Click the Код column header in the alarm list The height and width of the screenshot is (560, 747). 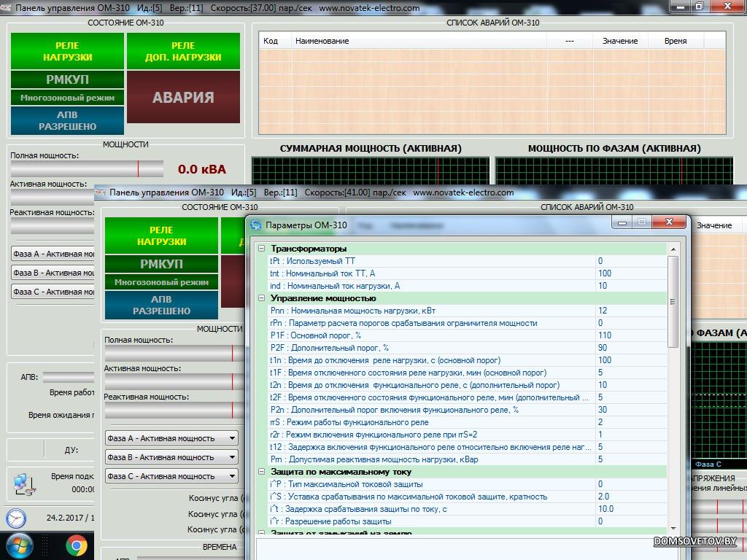pyautogui.click(x=275, y=41)
